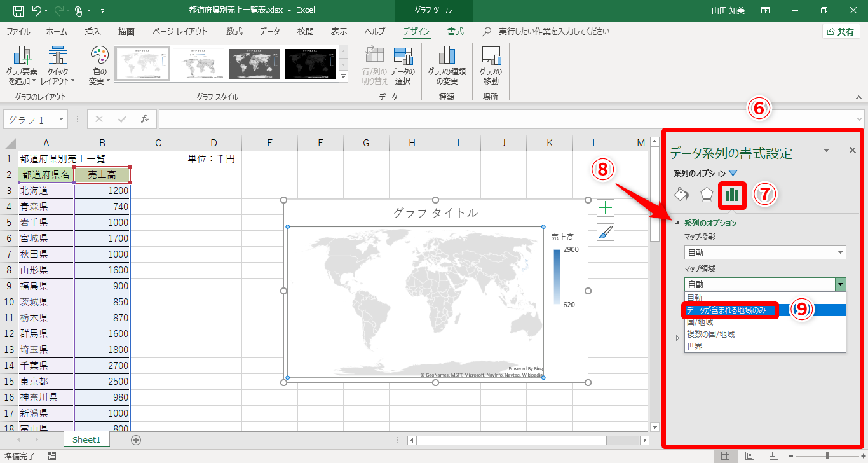Open 色の変更 palette
The image size is (868, 463).
point(99,67)
